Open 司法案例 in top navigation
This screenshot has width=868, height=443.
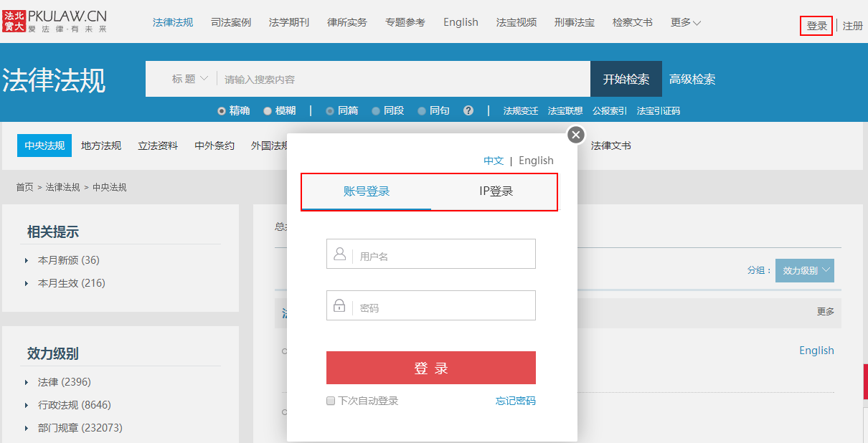coord(231,22)
